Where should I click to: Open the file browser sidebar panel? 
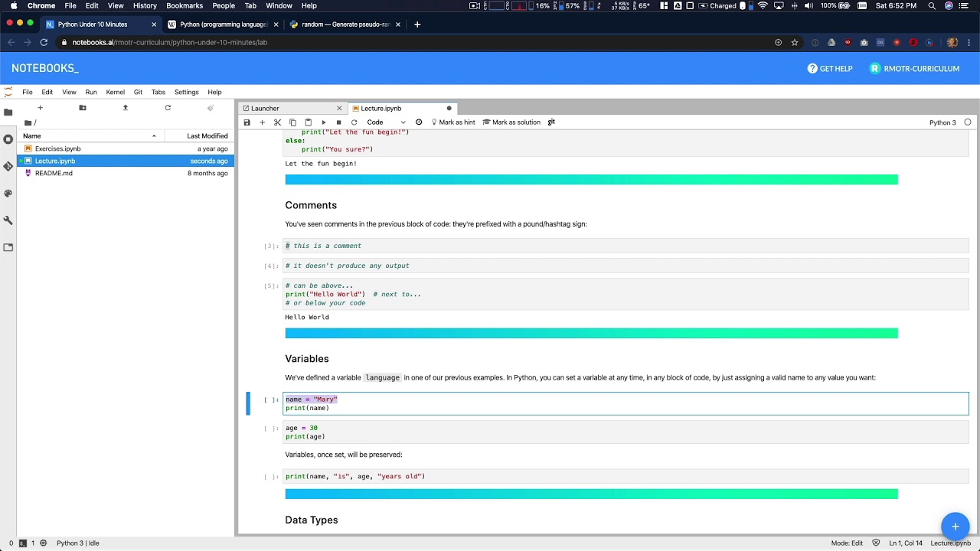pyautogui.click(x=8, y=112)
